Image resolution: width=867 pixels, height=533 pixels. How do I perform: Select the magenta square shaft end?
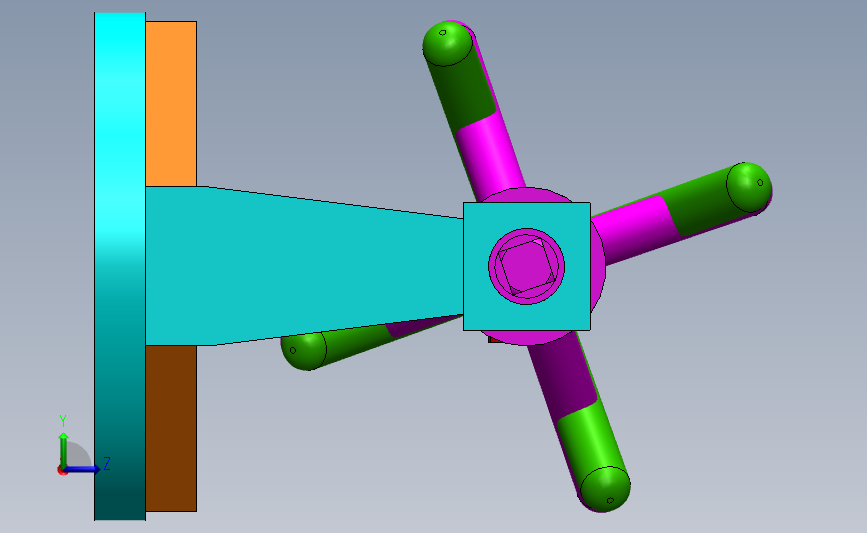tap(526, 266)
